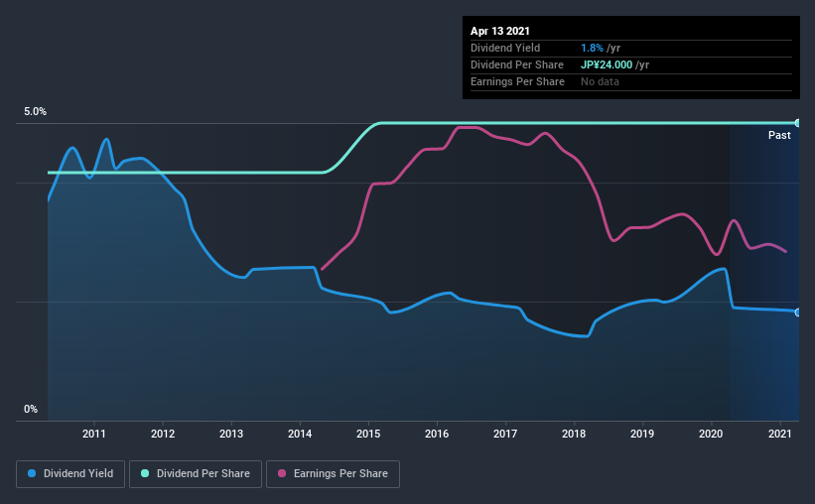Select the 2021 x-axis label
The width and height of the screenshot is (815, 504).
[779, 434]
